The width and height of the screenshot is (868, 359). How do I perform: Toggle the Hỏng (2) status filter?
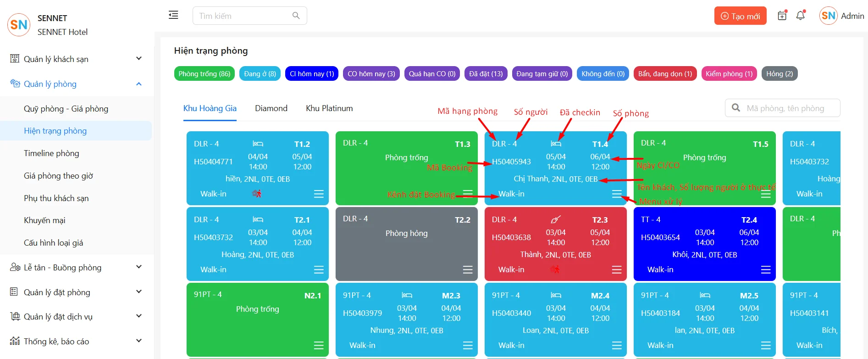pos(780,73)
